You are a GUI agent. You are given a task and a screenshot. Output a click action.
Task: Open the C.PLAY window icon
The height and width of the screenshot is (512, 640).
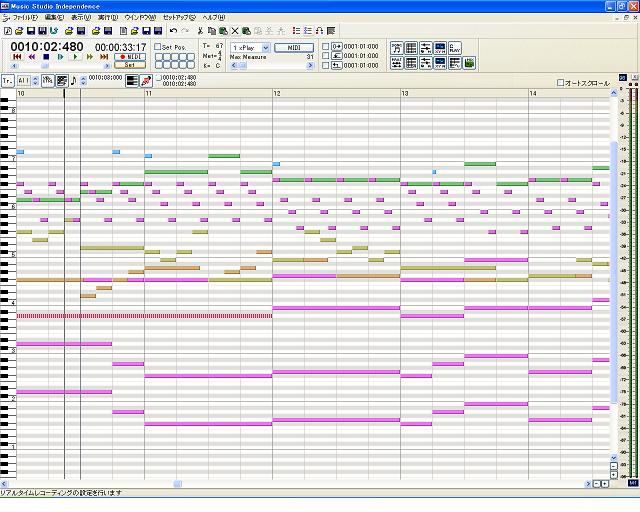point(455,48)
